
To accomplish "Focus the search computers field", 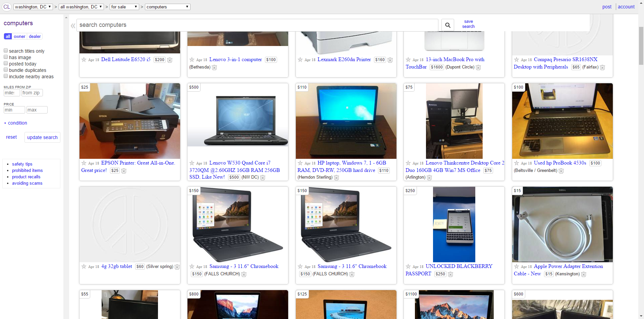I will [257, 25].
